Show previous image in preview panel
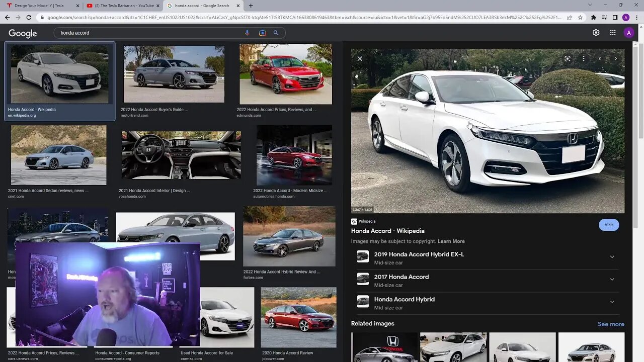The height and width of the screenshot is (362, 644). point(600,59)
